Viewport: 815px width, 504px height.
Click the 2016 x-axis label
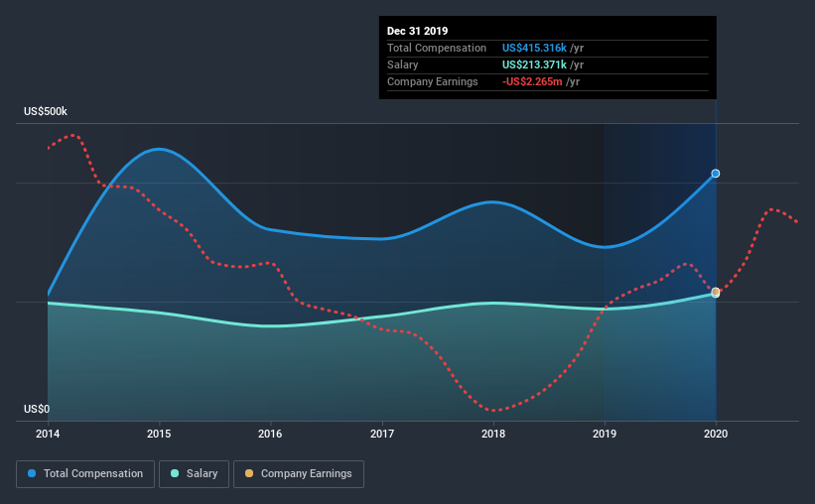[x=270, y=434]
